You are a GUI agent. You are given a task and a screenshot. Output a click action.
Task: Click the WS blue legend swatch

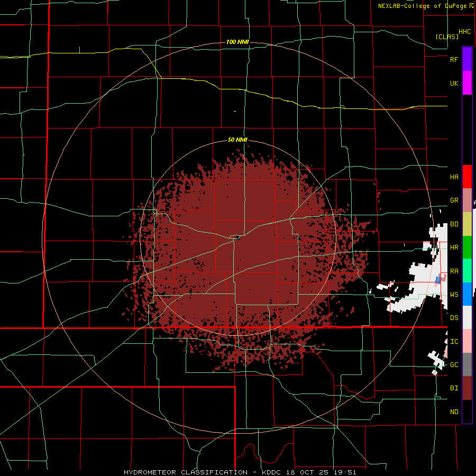(x=467, y=294)
